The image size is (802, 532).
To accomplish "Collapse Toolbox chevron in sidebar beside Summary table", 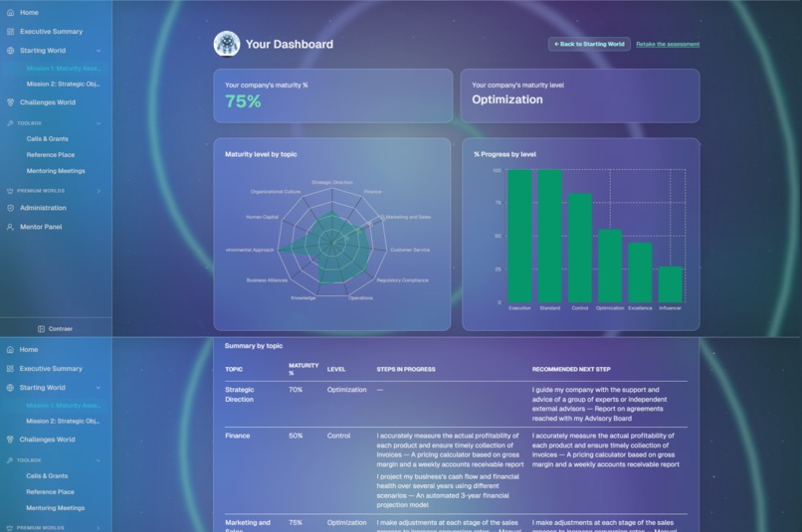I will [x=99, y=460].
